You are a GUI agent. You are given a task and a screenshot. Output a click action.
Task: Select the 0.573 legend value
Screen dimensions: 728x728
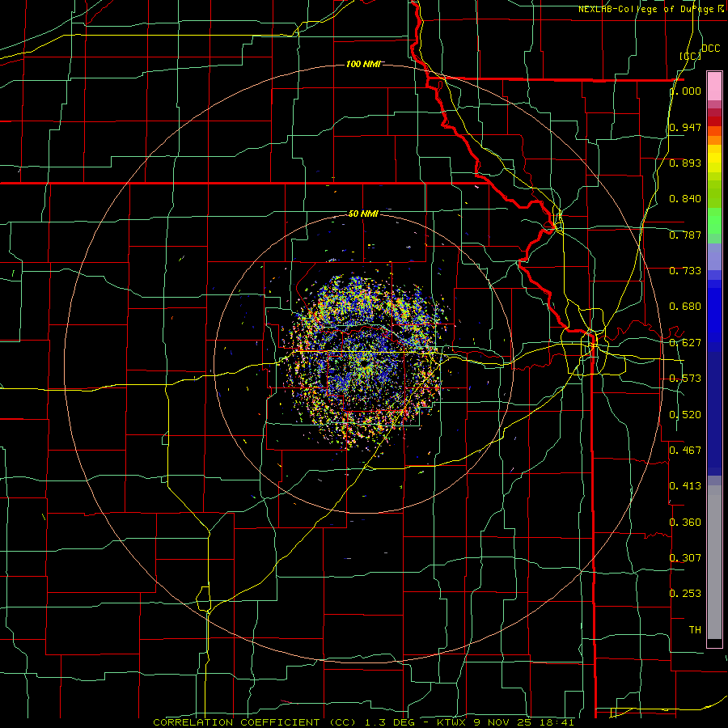[x=685, y=379]
